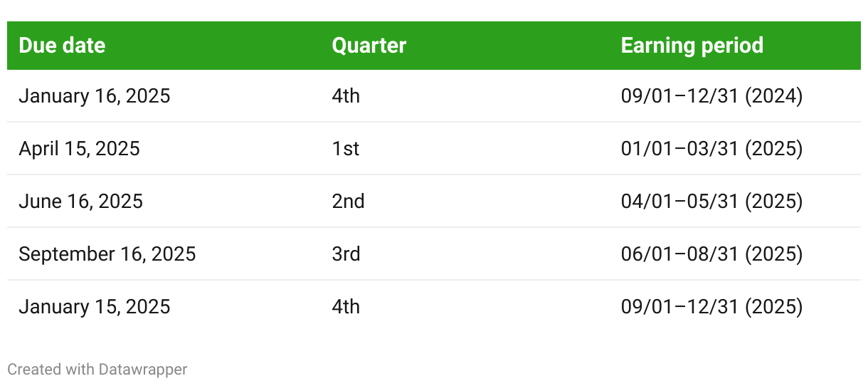
Task: Click the 4th quarter cell in first row
Action: click(346, 96)
